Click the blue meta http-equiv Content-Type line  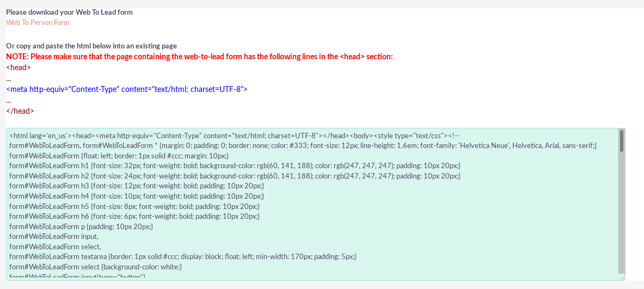(x=127, y=89)
